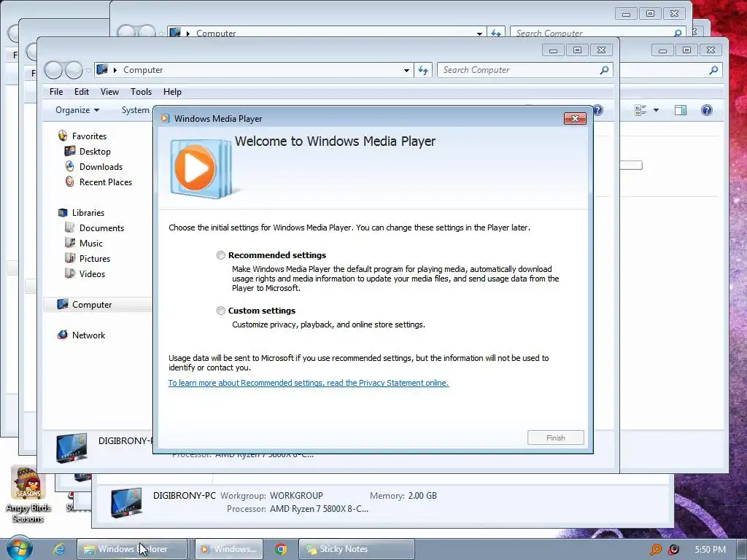Click the Downloads icon in Favorites
Screen dimensions: 747x560
coord(70,166)
